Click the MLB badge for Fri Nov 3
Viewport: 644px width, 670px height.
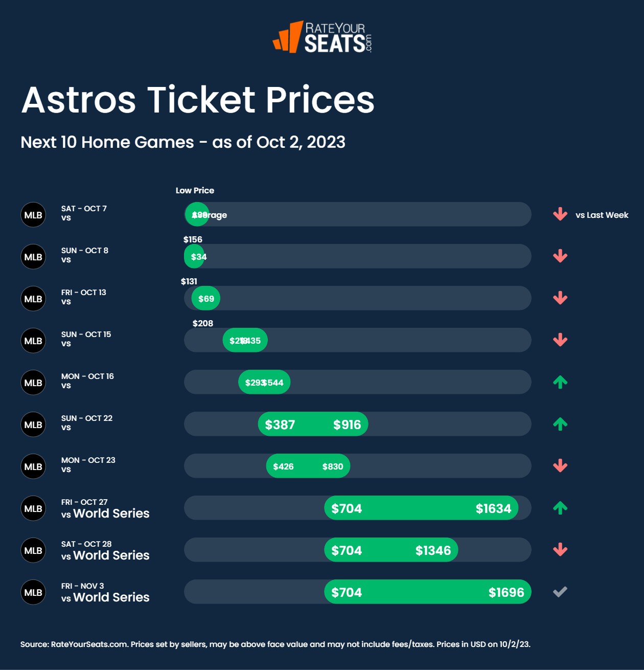tap(33, 592)
